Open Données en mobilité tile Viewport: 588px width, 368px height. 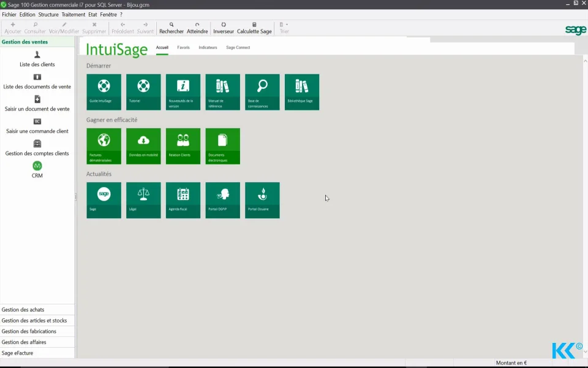pyautogui.click(x=143, y=146)
